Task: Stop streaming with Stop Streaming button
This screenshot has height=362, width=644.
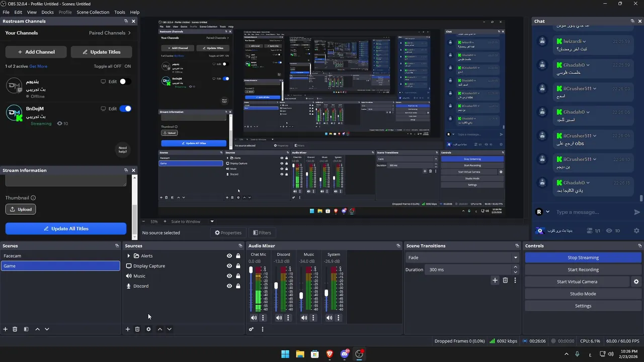Action: pyautogui.click(x=583, y=257)
